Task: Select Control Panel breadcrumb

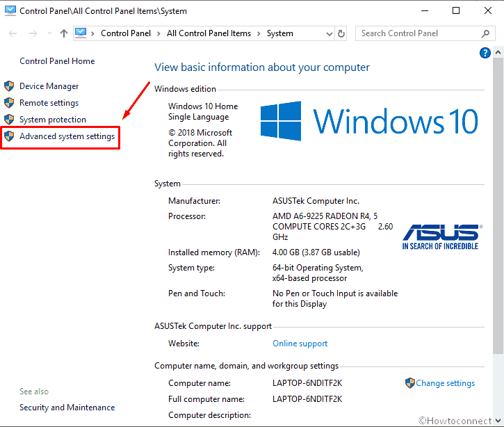Action: 126,33
